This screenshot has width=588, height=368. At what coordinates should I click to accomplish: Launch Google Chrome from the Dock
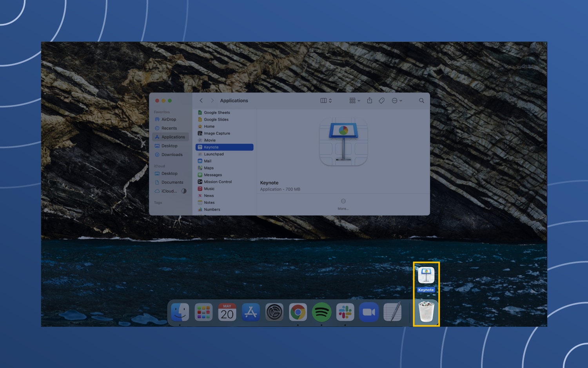pos(298,312)
